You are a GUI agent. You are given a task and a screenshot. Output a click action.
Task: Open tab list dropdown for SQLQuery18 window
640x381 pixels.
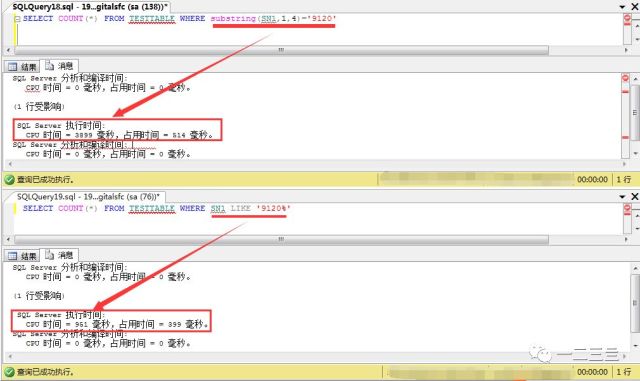622,7
